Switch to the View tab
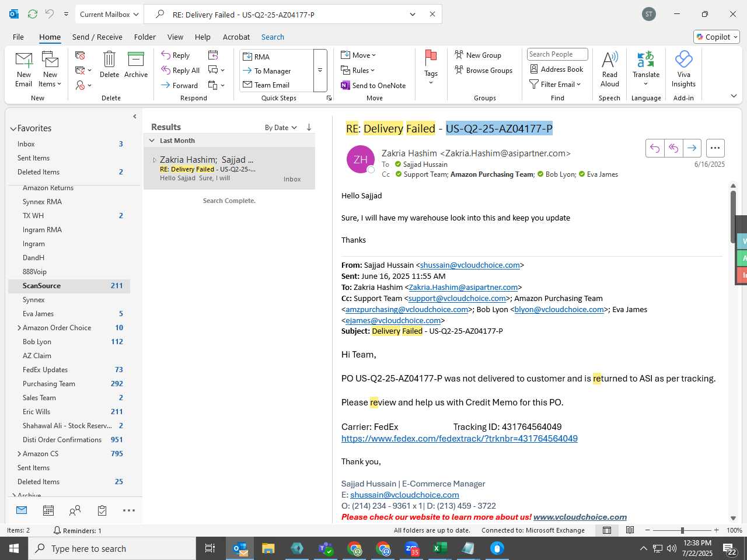Screen dimensions: 747x560 click(175, 37)
